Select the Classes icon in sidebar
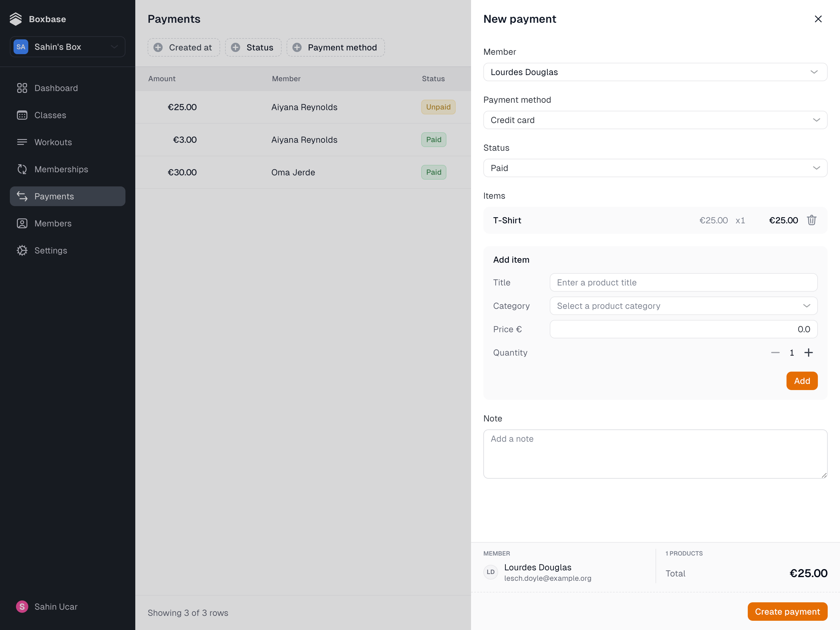Image resolution: width=840 pixels, height=630 pixels. click(x=22, y=115)
